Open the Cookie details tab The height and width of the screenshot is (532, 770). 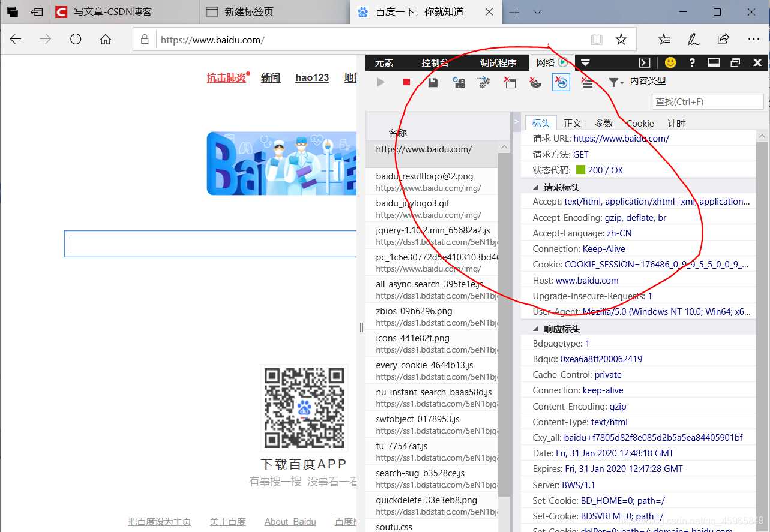pos(640,123)
